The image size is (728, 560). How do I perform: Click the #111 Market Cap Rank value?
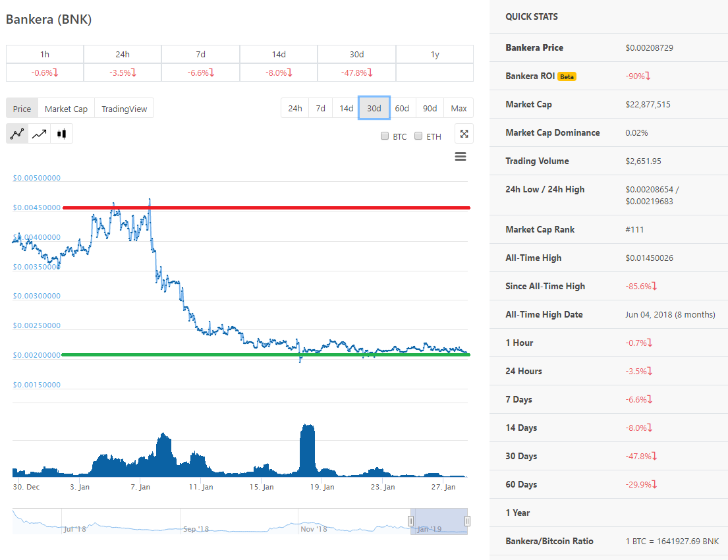634,229
